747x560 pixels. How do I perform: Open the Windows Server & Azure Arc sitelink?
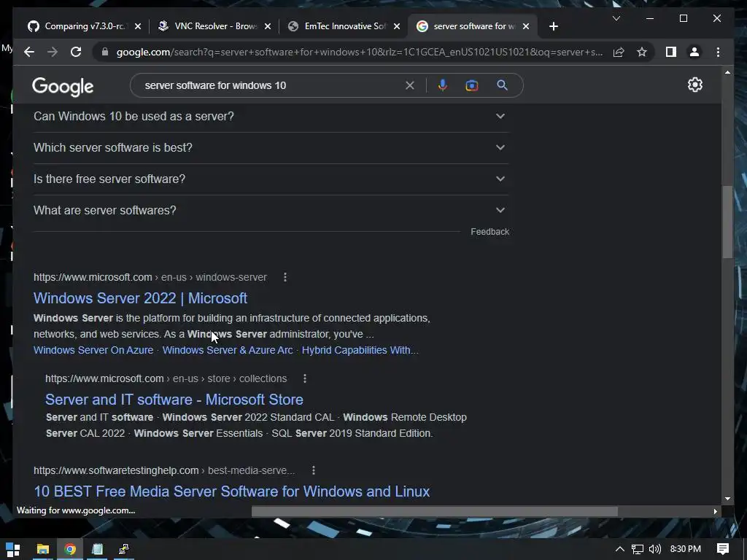coord(228,350)
